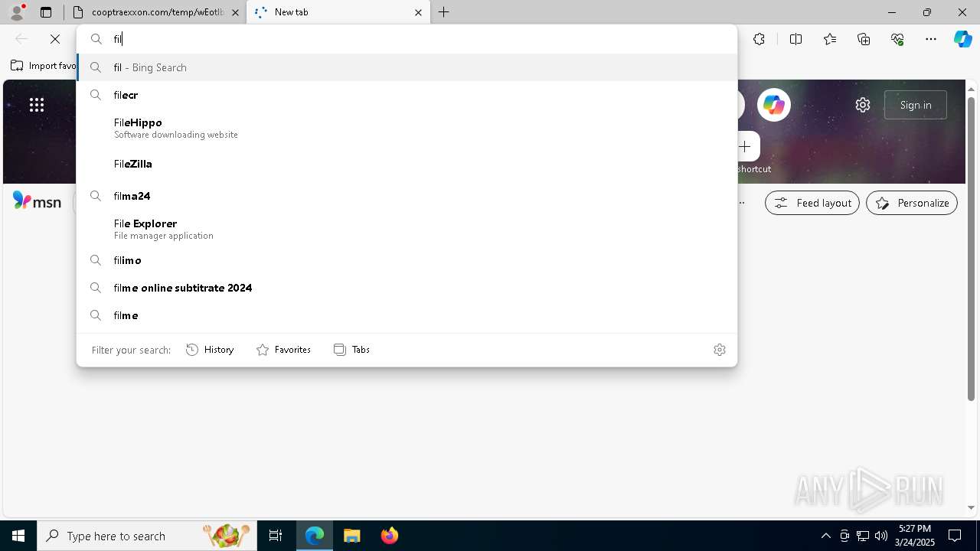Image resolution: width=980 pixels, height=551 pixels.
Task: Open Copilot on new tab page
Action: 774,105
